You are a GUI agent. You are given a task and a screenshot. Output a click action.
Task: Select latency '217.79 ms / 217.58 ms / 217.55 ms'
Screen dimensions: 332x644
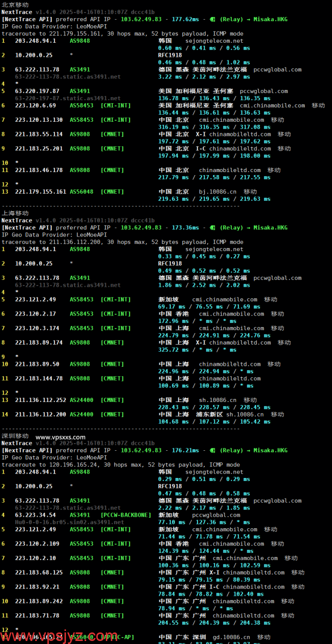coord(214,177)
